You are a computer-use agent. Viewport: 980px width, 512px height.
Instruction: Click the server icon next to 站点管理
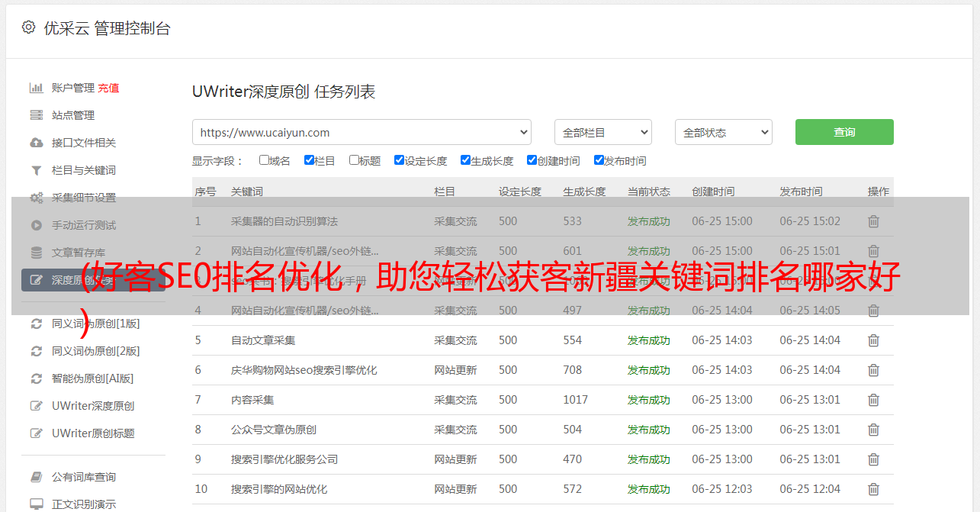click(x=36, y=115)
